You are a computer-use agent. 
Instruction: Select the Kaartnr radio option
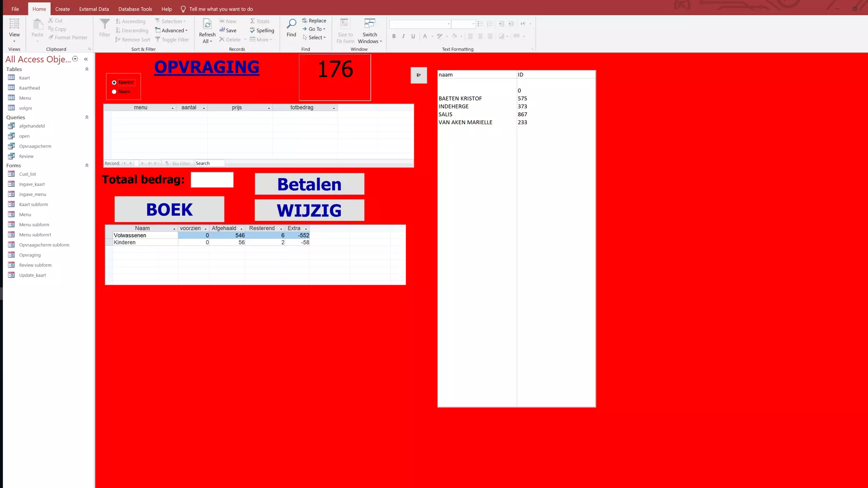114,83
